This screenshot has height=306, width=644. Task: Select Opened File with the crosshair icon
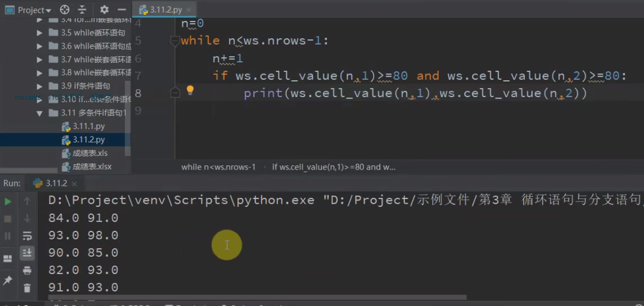[x=65, y=9]
